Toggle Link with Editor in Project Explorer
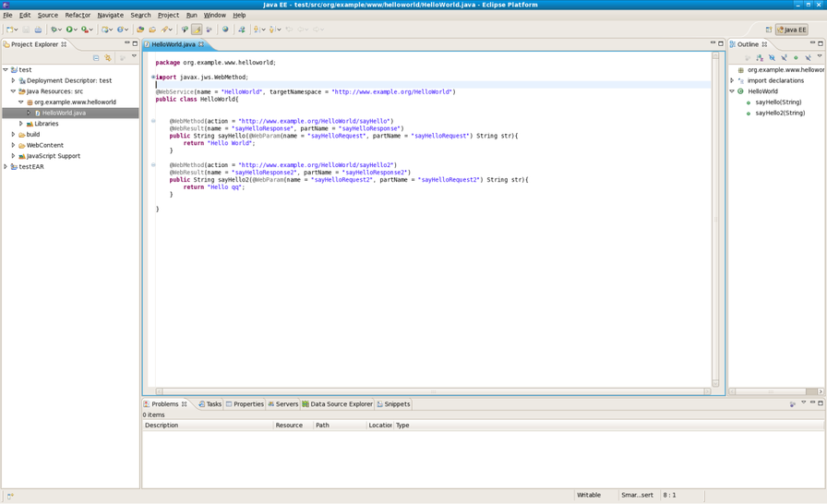 (107, 57)
